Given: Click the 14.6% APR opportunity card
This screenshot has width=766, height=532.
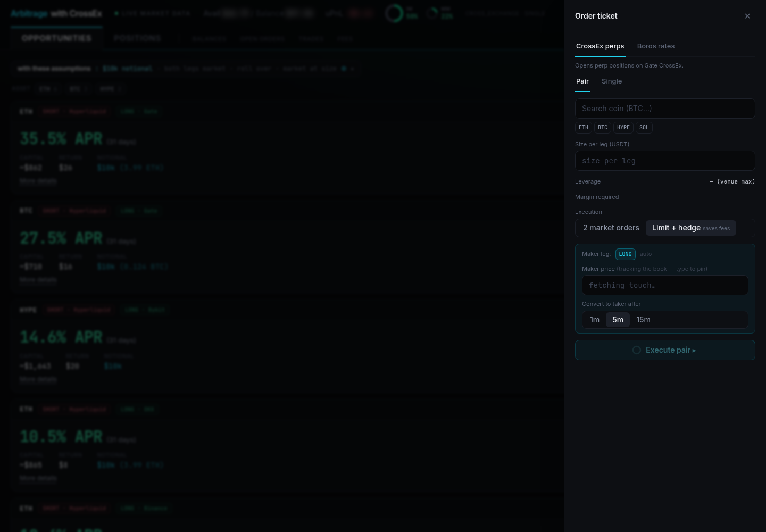Looking at the screenshot, I should tap(287, 345).
